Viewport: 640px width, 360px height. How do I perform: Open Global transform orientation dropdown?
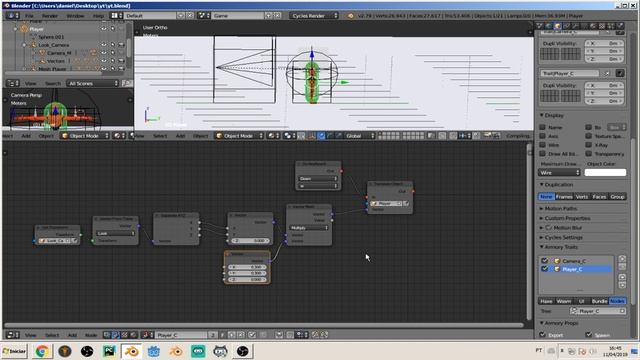pyautogui.click(x=360, y=136)
